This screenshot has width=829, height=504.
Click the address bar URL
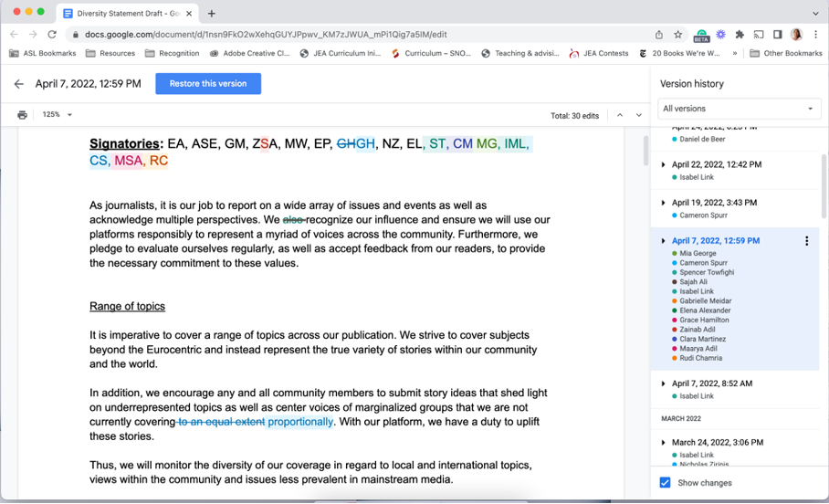point(266,35)
